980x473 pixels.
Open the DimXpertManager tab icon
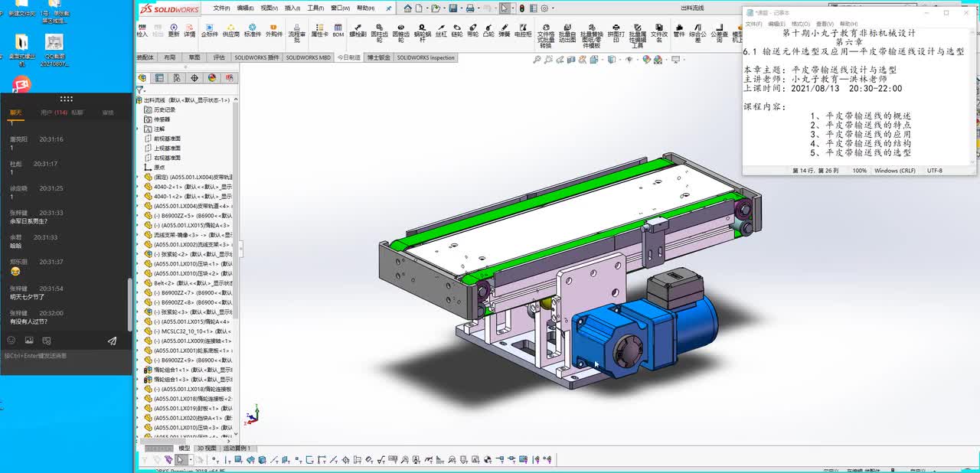point(194,78)
